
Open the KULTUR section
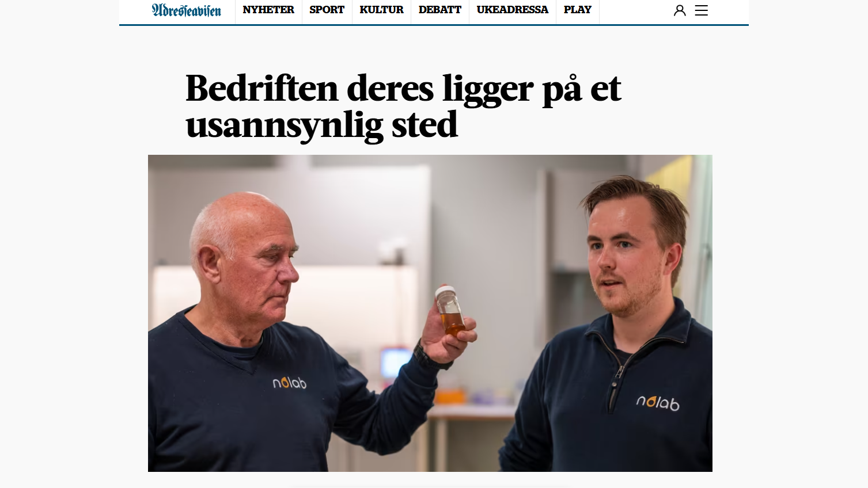point(381,10)
